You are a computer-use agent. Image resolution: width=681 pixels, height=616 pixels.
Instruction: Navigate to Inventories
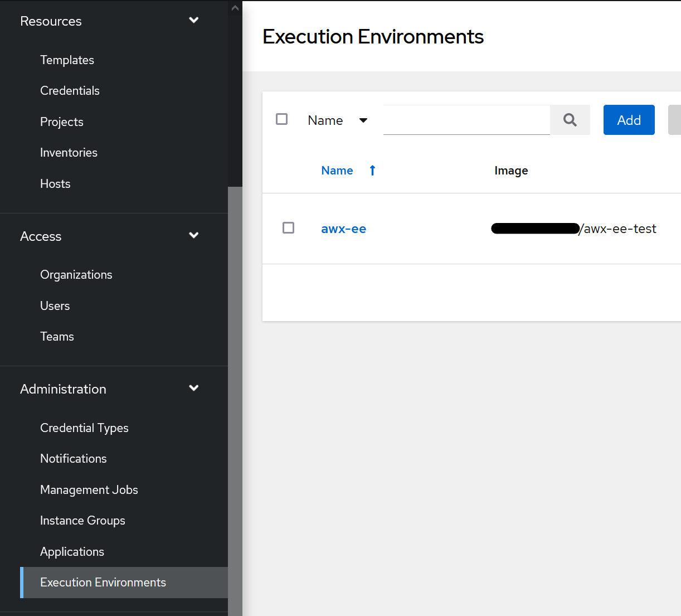(x=69, y=153)
